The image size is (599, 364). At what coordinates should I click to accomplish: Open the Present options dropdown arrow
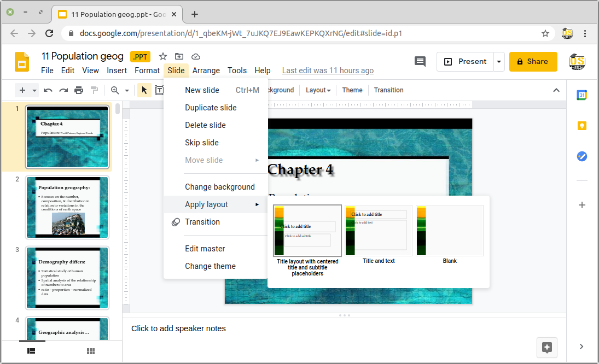tap(499, 62)
